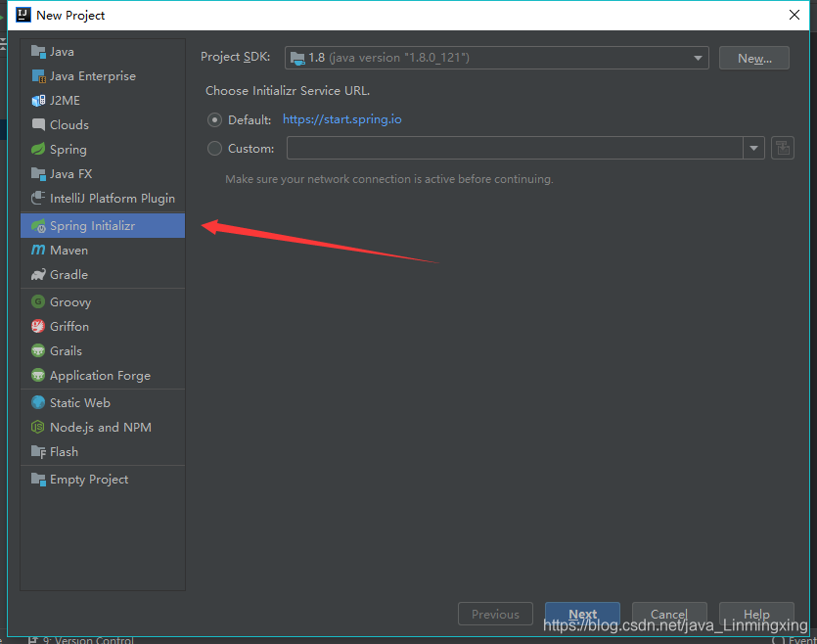Close the New Project dialog
This screenshot has width=817, height=644.
click(x=794, y=15)
